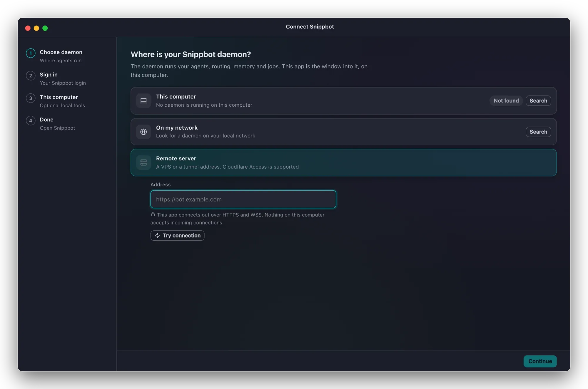Click the 'No daemon is running on this computer' text

204,105
